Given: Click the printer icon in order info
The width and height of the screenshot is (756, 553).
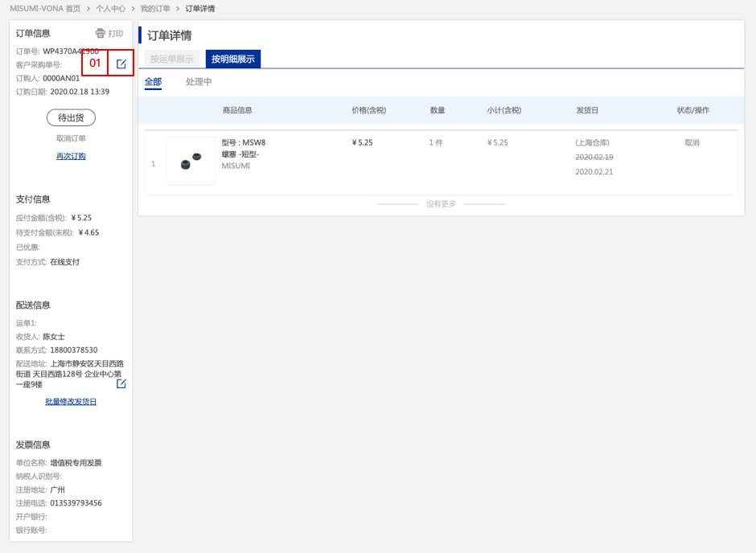Looking at the screenshot, I should (101, 34).
